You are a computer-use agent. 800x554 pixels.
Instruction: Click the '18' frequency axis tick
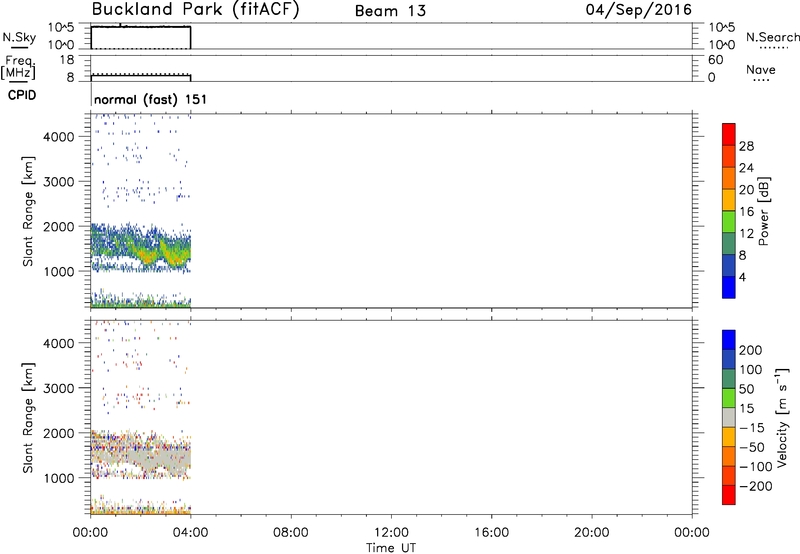pyautogui.click(x=67, y=60)
